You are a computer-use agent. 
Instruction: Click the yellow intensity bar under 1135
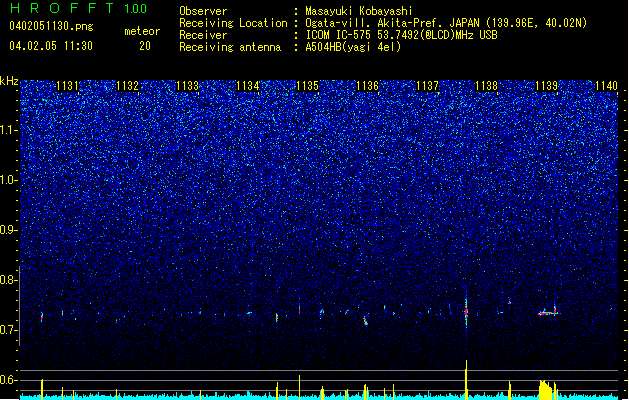click(299, 387)
